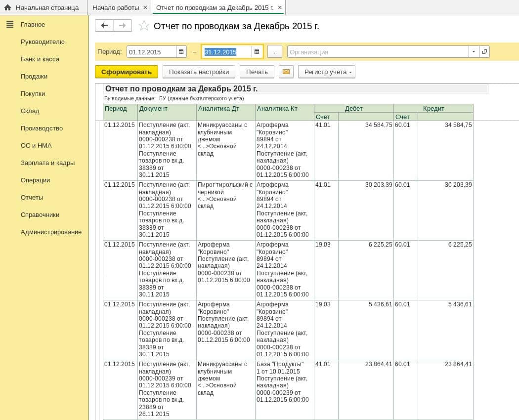Open calendar for start date 01.12.2015
Image resolution: width=519 pixels, height=420 pixels.
tap(181, 51)
